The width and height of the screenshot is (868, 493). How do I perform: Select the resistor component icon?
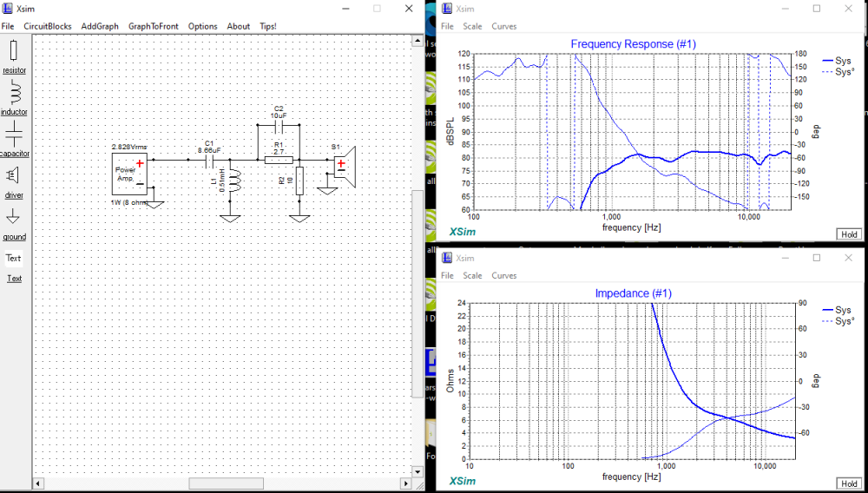coord(14,50)
